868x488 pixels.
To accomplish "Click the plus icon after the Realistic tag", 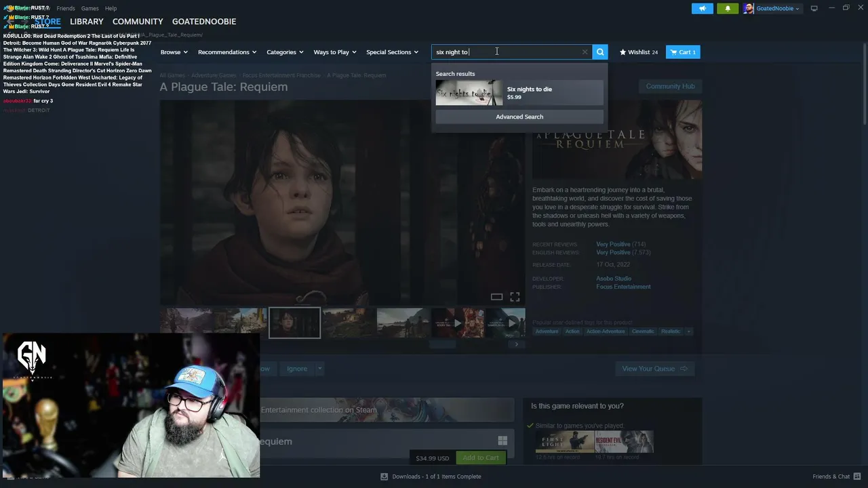I will [x=688, y=331].
